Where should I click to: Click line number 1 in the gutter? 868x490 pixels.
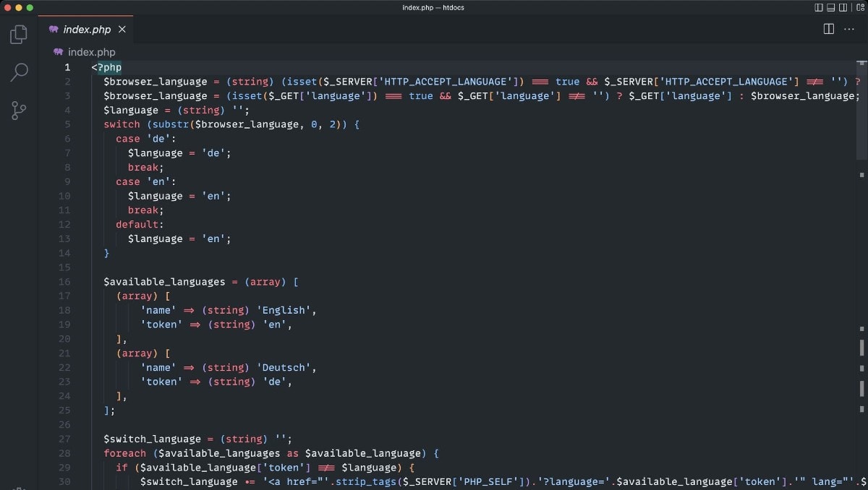pyautogui.click(x=67, y=67)
